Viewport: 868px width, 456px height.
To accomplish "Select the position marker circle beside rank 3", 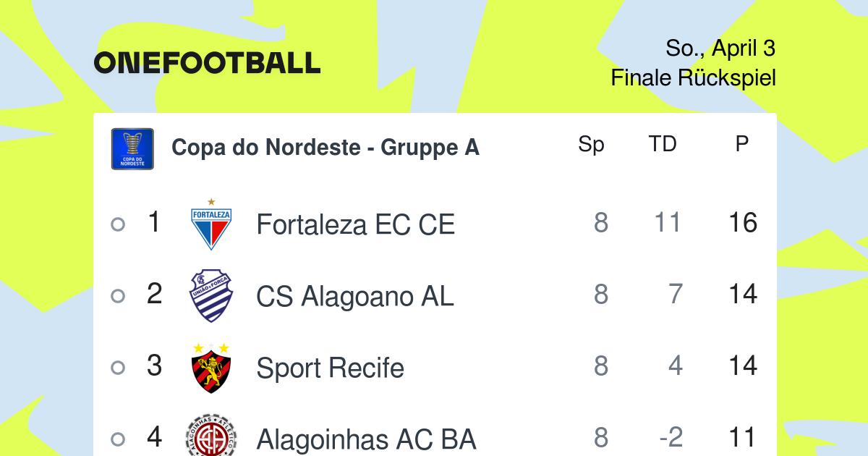I will (x=118, y=368).
